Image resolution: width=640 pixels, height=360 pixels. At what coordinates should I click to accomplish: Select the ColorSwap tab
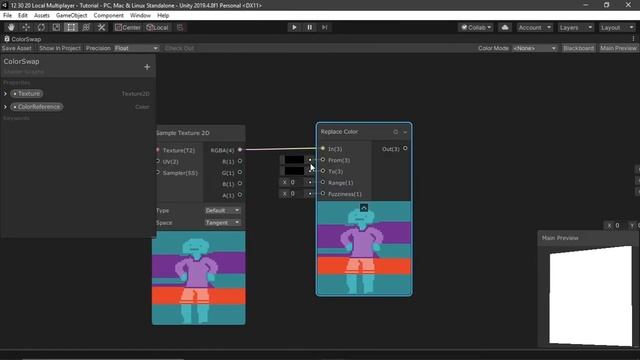[x=22, y=39]
